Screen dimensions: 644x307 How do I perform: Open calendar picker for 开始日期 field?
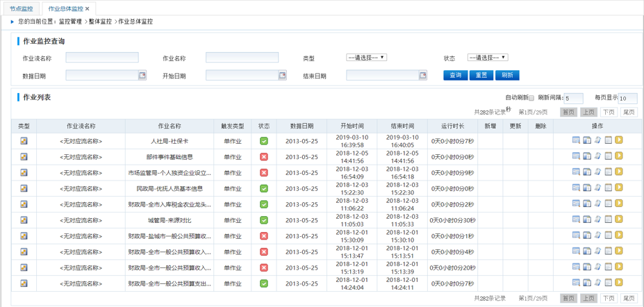click(282, 76)
